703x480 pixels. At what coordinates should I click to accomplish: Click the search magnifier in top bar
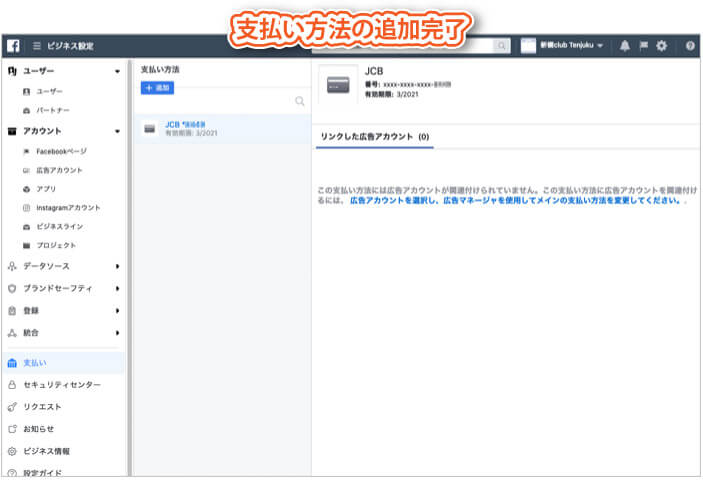tap(502, 46)
